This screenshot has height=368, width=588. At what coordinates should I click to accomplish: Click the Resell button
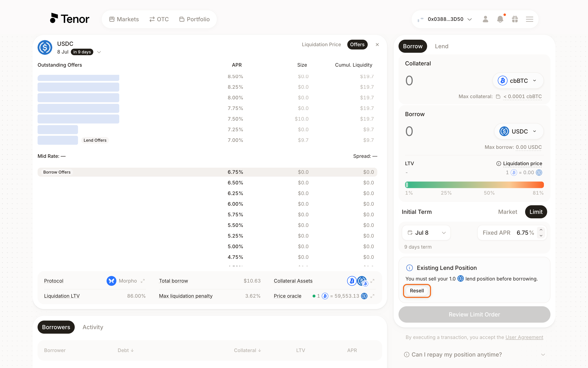pyautogui.click(x=417, y=291)
